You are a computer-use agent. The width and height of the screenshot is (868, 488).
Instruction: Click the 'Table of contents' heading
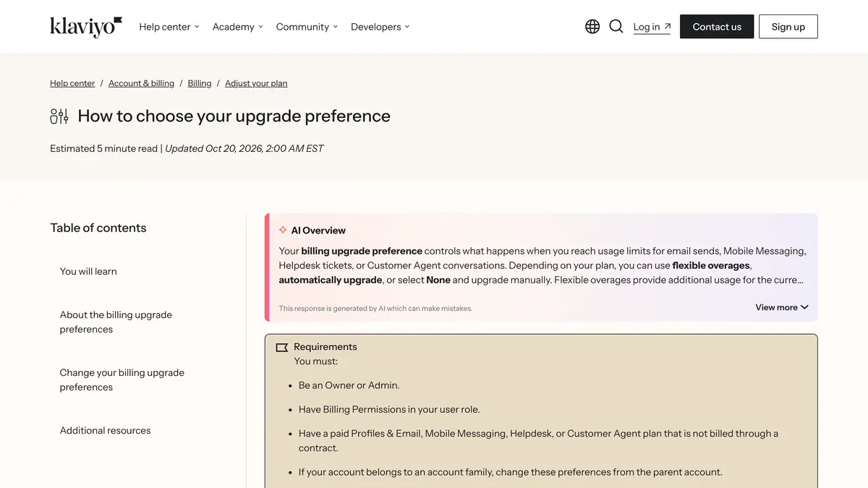[x=98, y=228]
